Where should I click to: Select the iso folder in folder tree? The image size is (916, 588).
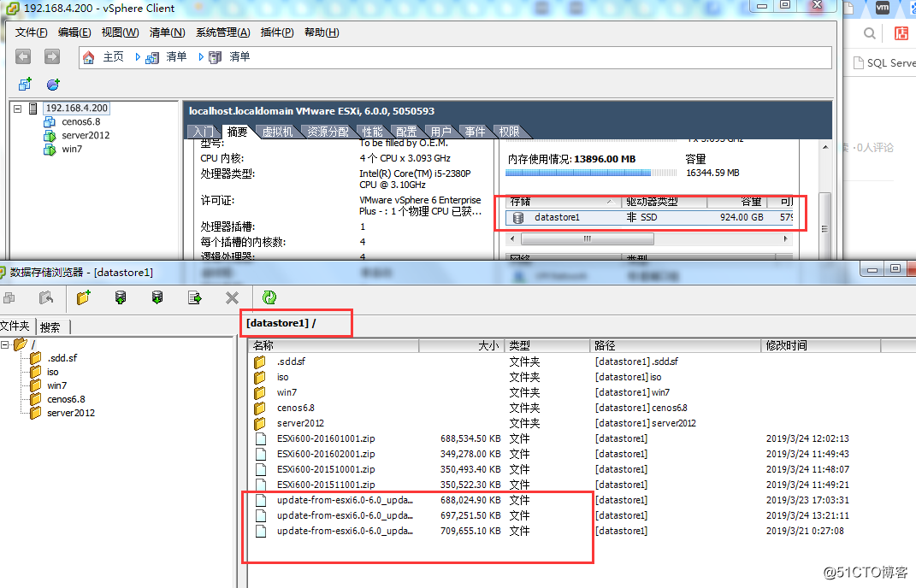(x=53, y=372)
